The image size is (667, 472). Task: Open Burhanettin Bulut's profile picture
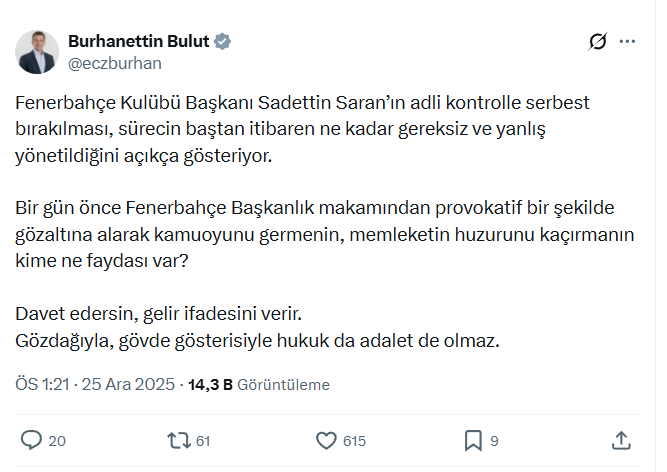tap(37, 51)
